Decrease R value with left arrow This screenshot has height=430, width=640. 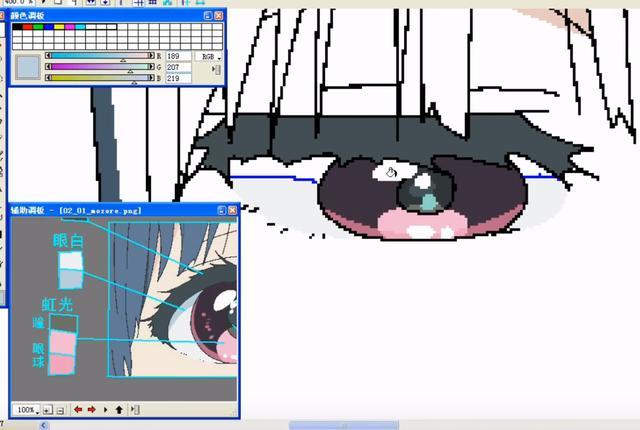(49, 55)
